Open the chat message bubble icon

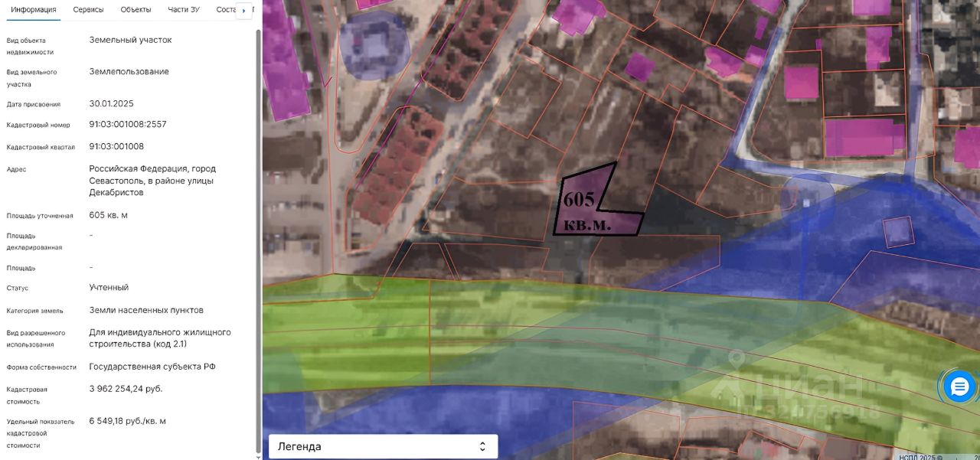coord(959,387)
